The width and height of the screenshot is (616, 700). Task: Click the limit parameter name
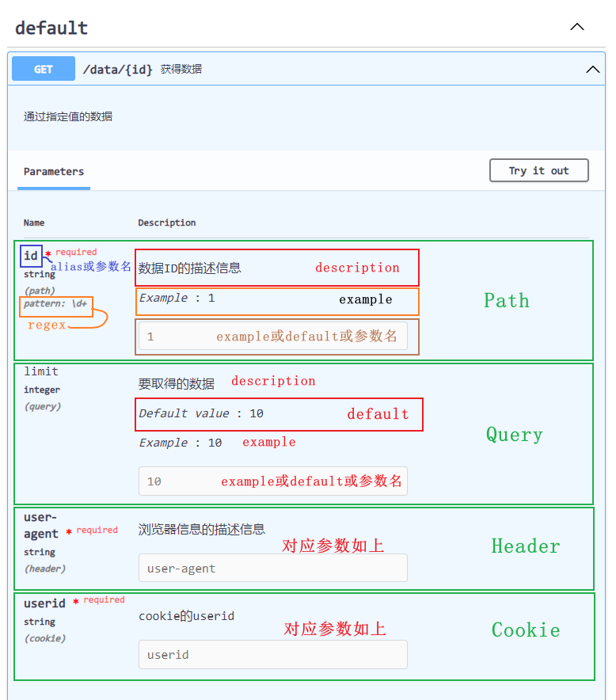point(41,371)
